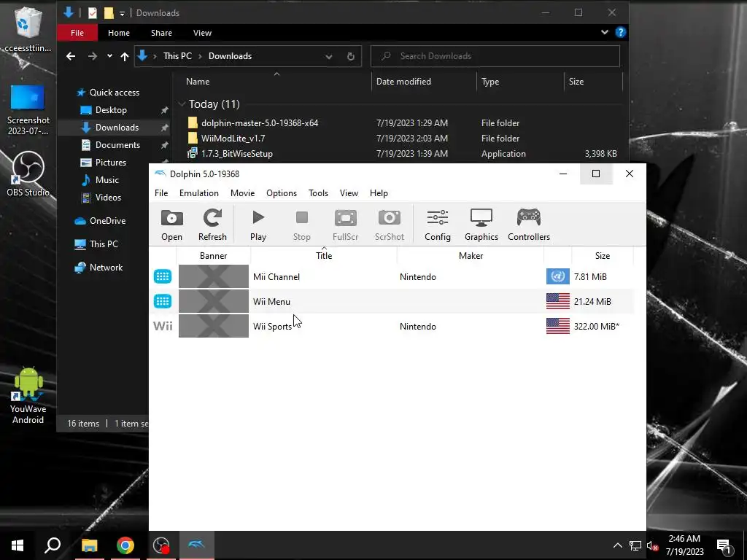747x560 pixels.
Task: Sort game list by Maker column
Action: click(471, 256)
